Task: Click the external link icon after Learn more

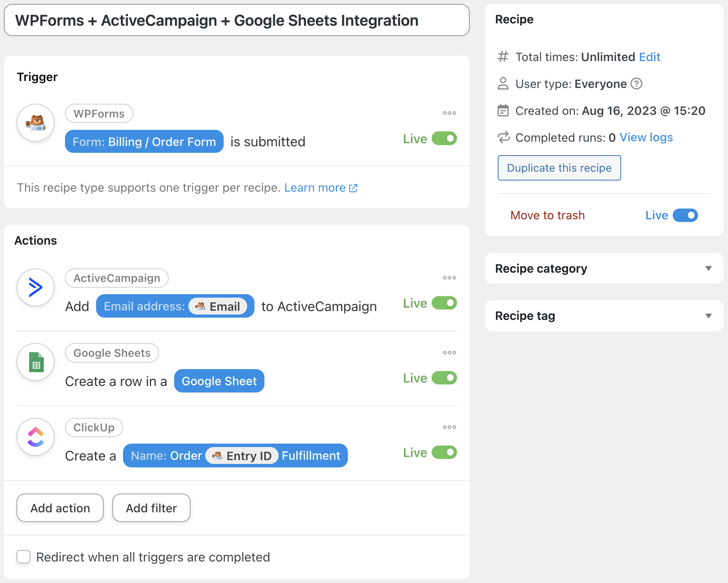Action: [353, 188]
